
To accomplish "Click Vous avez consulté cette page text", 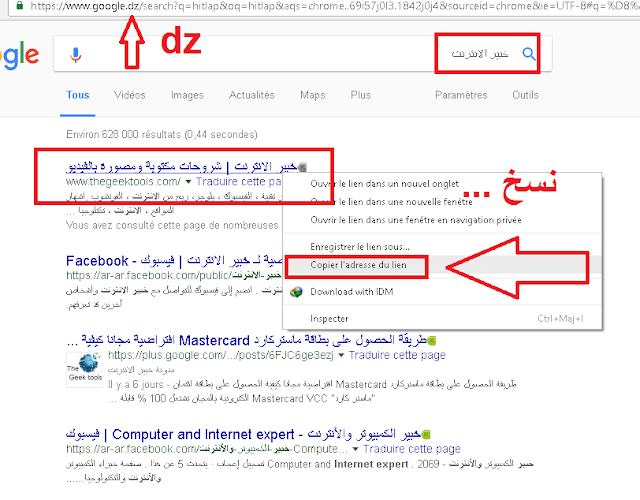I will tap(172, 225).
